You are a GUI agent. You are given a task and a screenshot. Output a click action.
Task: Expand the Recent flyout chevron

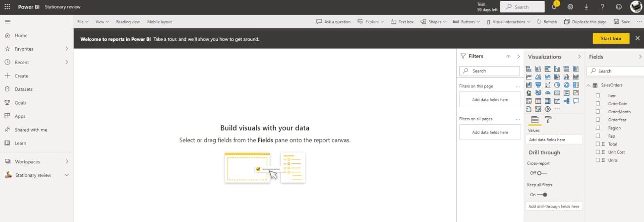point(66,62)
